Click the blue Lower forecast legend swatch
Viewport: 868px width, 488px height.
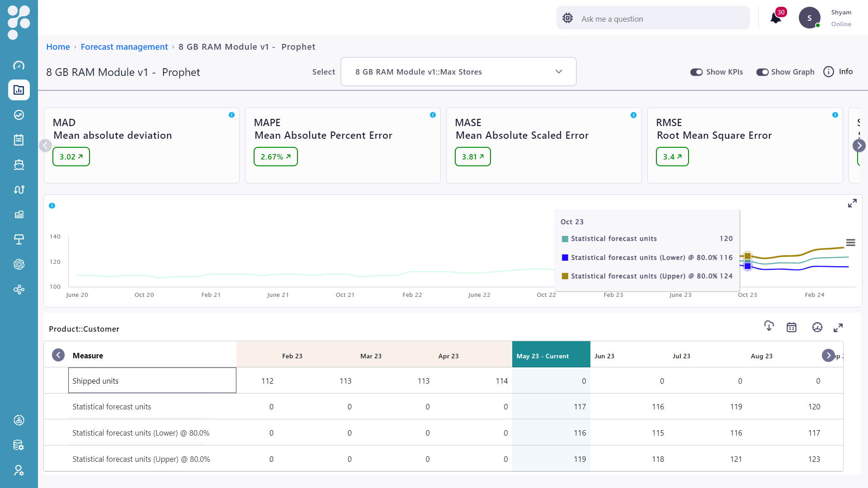pyautogui.click(x=565, y=258)
